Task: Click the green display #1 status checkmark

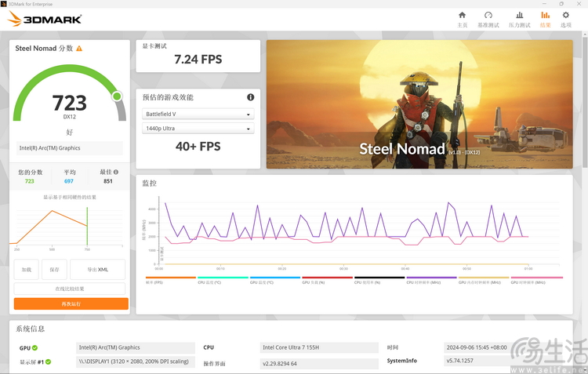Action: [48, 361]
